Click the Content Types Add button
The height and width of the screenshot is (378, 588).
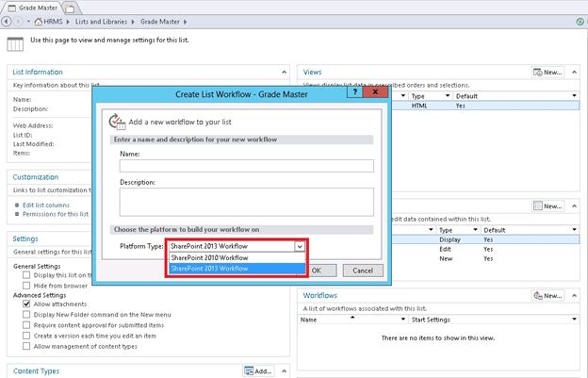click(x=258, y=370)
